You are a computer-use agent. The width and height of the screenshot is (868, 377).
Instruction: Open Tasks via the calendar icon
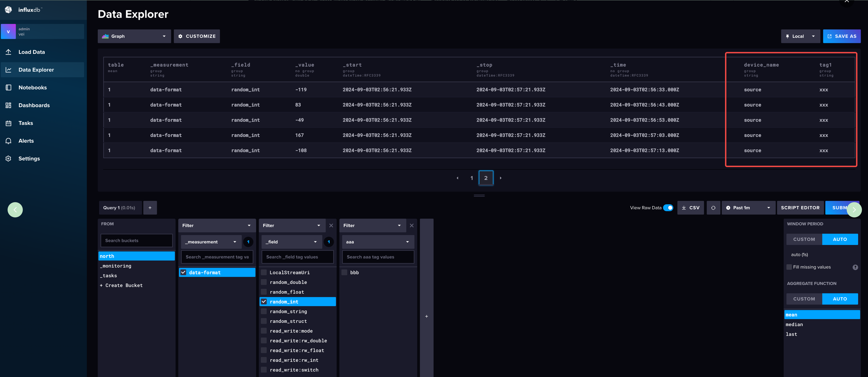[8, 123]
